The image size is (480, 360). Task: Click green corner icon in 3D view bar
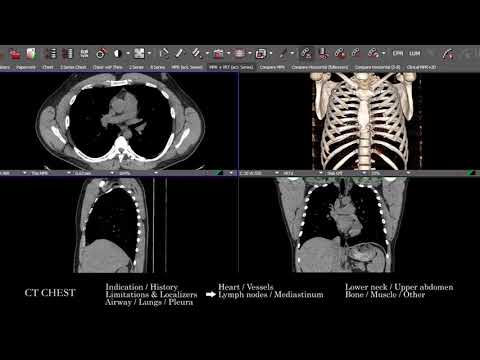472,173
